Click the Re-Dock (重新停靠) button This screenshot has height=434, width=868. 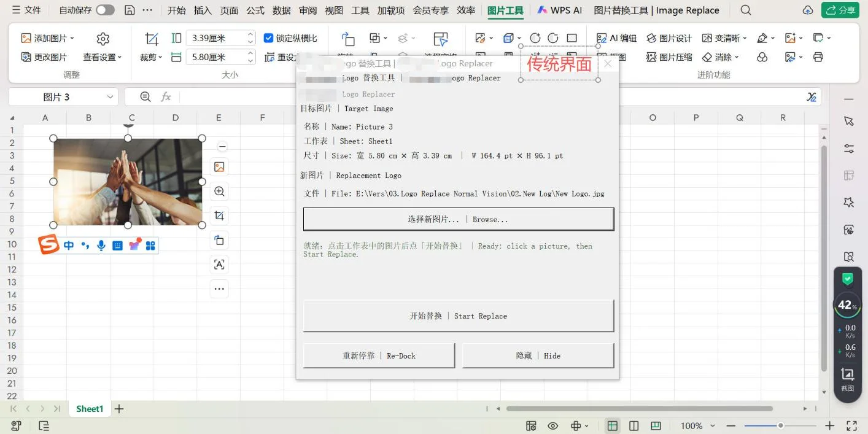(379, 355)
